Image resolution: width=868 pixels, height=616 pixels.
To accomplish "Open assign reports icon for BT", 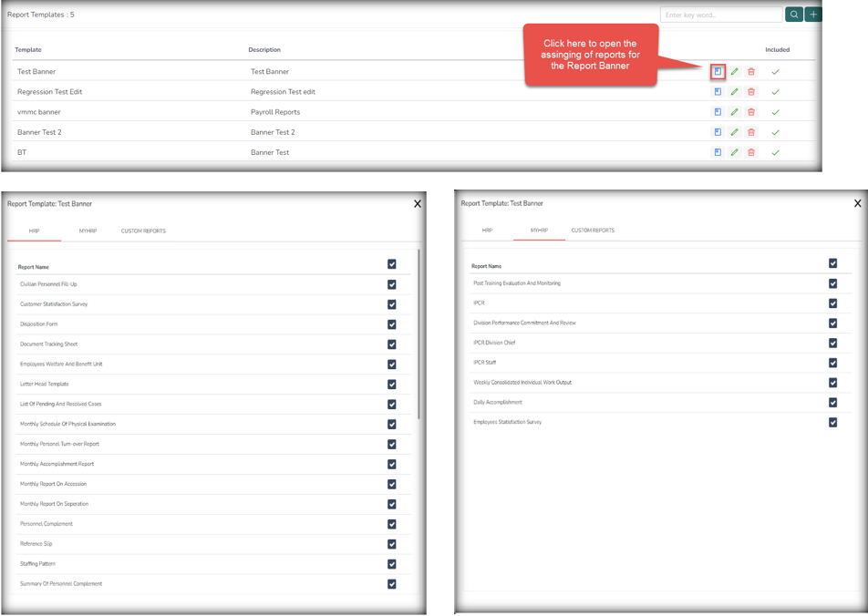I will (x=718, y=152).
